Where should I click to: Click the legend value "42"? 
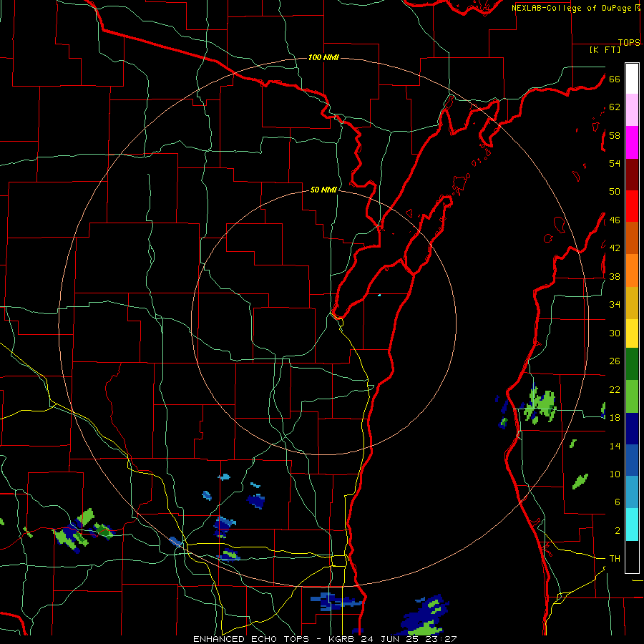(x=615, y=248)
